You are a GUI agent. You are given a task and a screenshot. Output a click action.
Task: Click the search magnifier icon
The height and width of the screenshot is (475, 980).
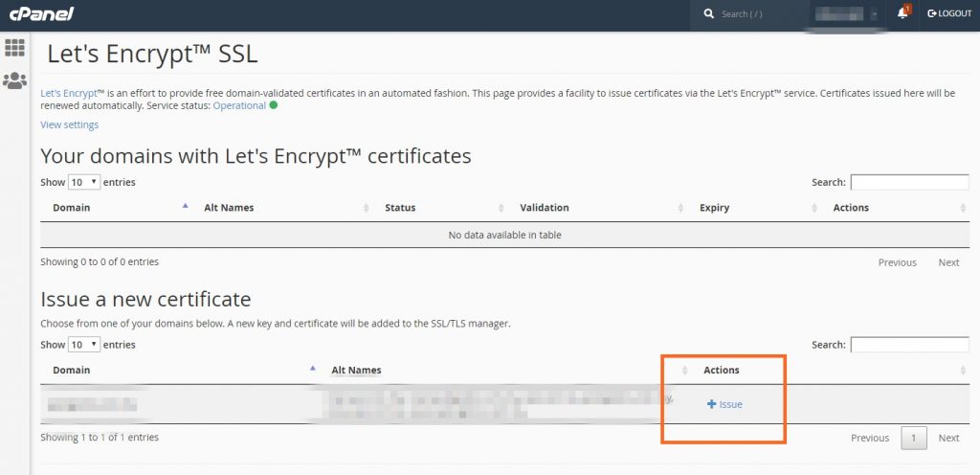click(709, 13)
